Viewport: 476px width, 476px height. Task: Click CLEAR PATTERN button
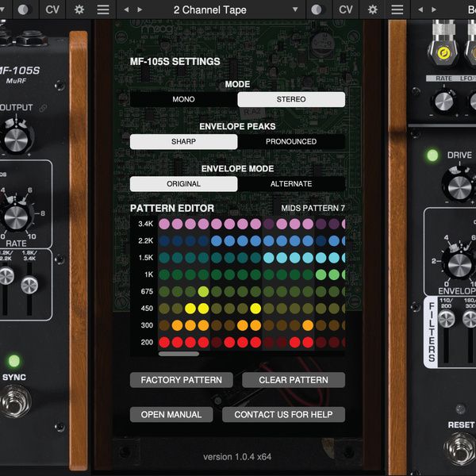pyautogui.click(x=294, y=380)
